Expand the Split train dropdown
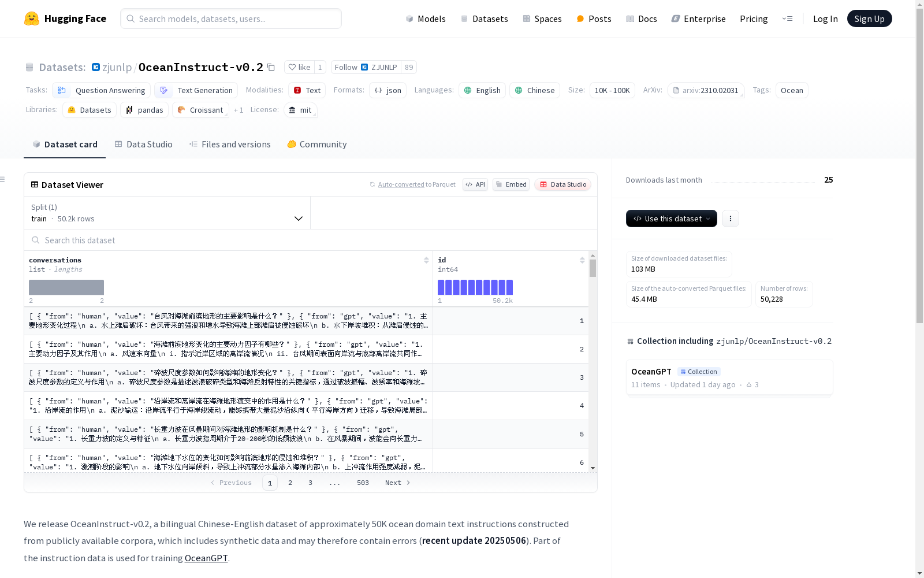The height and width of the screenshot is (578, 924). click(x=167, y=213)
